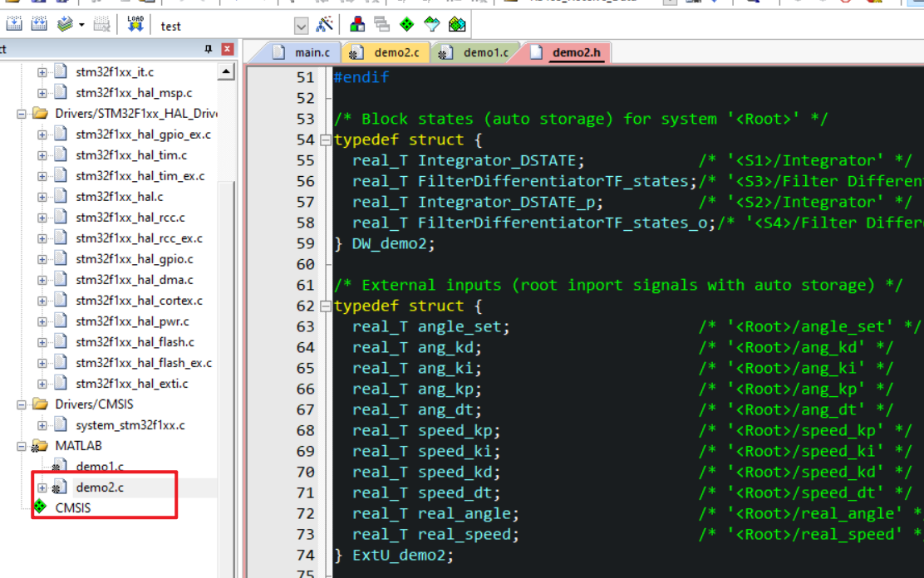
Task: Collapse the MATLAB group
Action: [22, 446]
